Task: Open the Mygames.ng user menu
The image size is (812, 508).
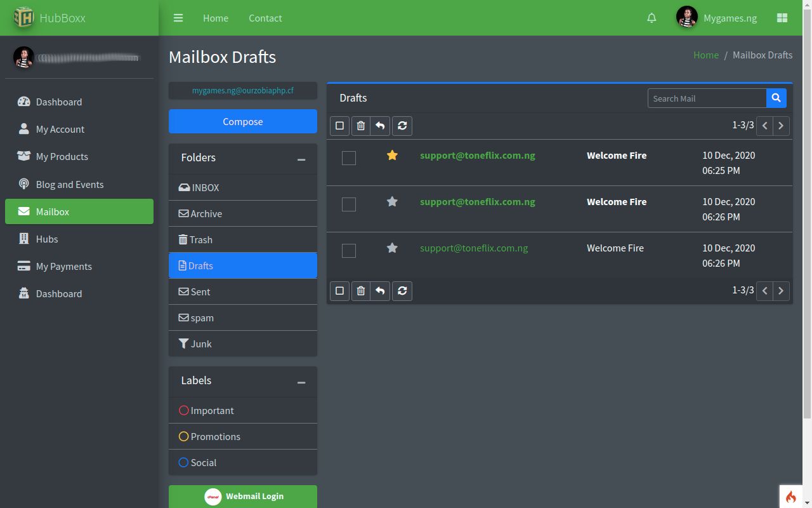Action: (x=717, y=18)
